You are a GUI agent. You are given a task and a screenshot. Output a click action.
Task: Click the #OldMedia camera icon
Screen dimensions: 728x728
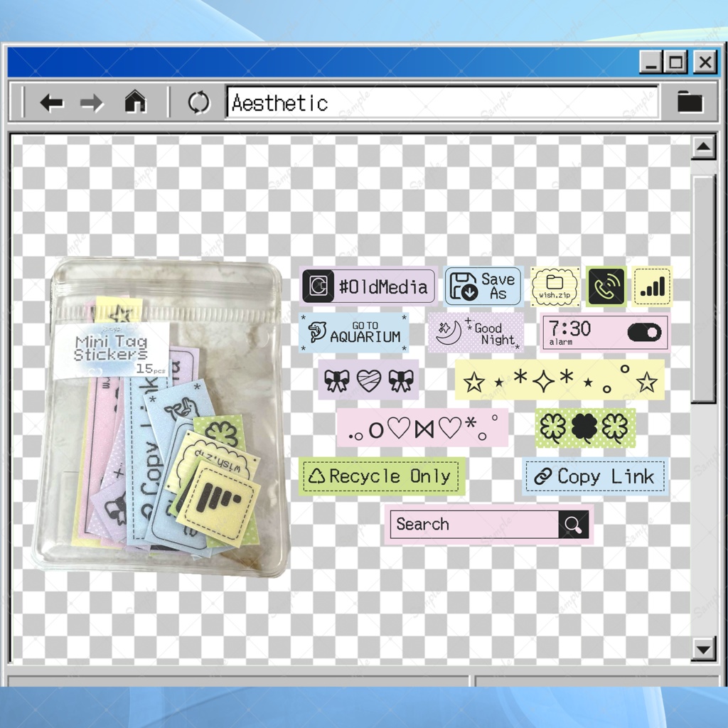(318, 286)
